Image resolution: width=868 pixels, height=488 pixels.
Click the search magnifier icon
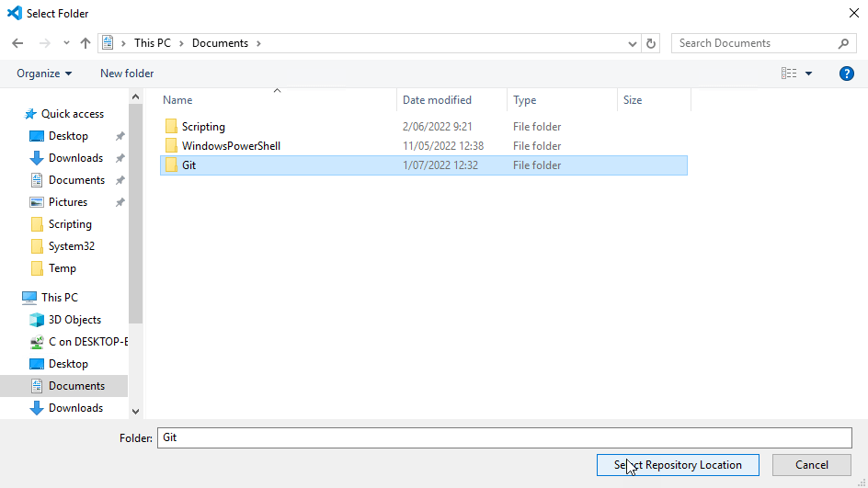(843, 43)
